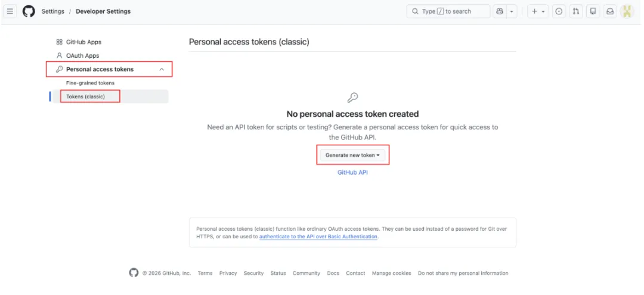
Task: Open the plus Create new dropdown
Action: [x=538, y=11]
